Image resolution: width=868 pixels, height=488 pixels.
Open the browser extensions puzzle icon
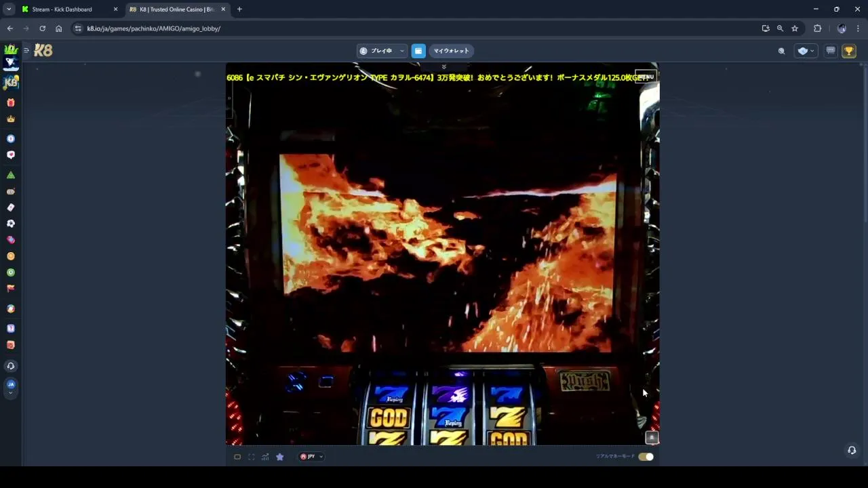point(817,28)
